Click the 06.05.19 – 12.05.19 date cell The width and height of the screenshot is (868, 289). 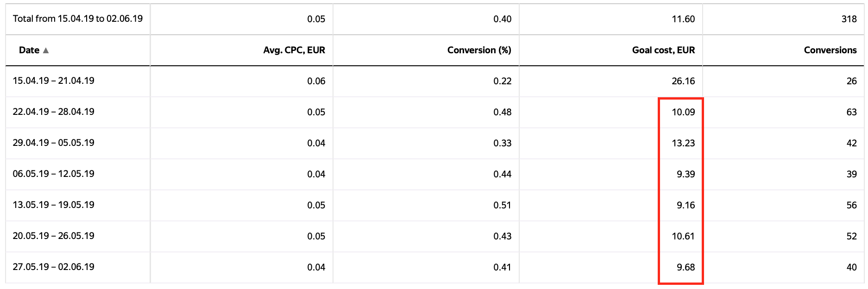pyautogui.click(x=53, y=174)
